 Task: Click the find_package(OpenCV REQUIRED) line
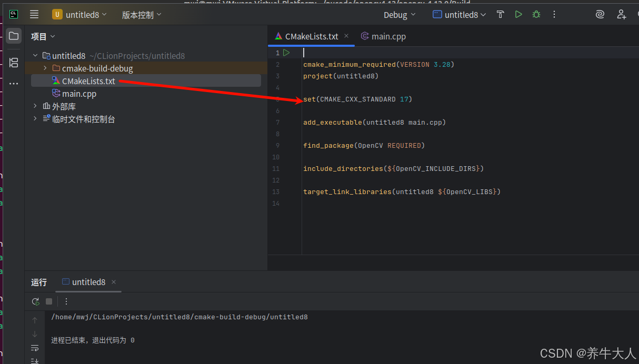point(364,145)
